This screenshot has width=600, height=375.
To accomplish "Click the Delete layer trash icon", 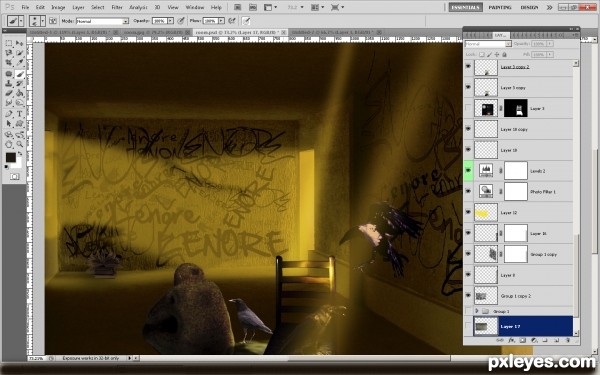I will (x=568, y=340).
